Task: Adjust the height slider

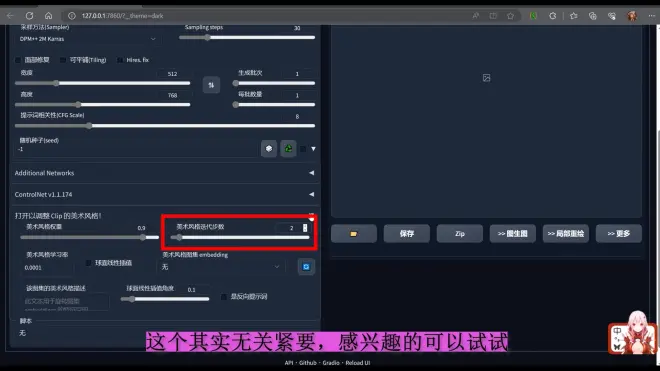Action: coord(102,104)
